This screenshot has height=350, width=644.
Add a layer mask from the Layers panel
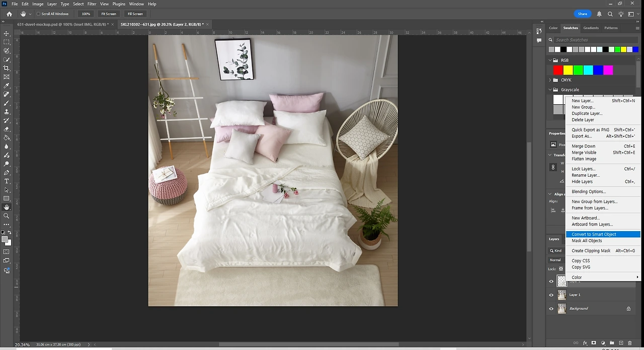594,343
